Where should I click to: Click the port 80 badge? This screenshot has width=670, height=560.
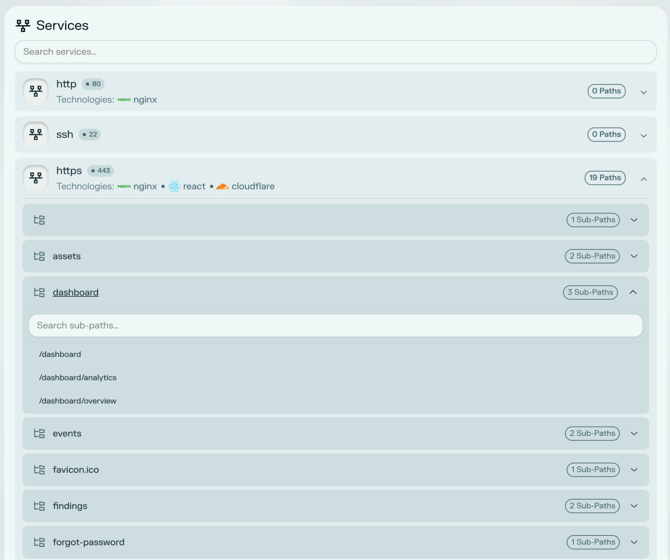click(x=93, y=84)
